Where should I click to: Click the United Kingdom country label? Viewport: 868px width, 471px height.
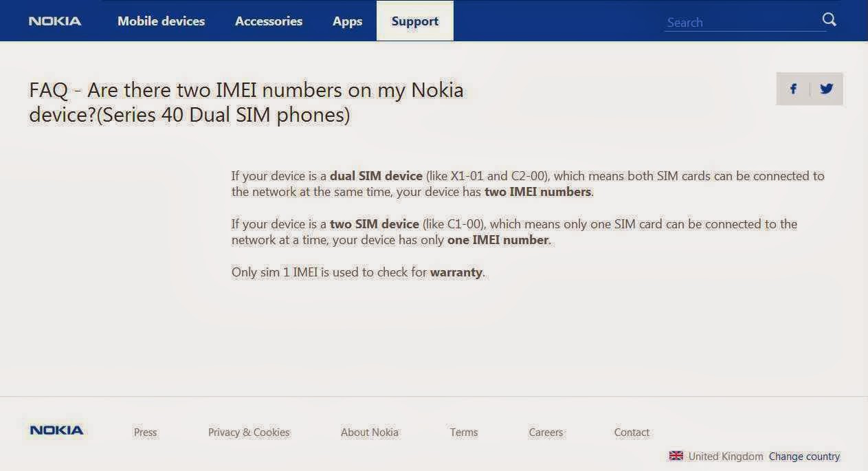click(x=724, y=456)
